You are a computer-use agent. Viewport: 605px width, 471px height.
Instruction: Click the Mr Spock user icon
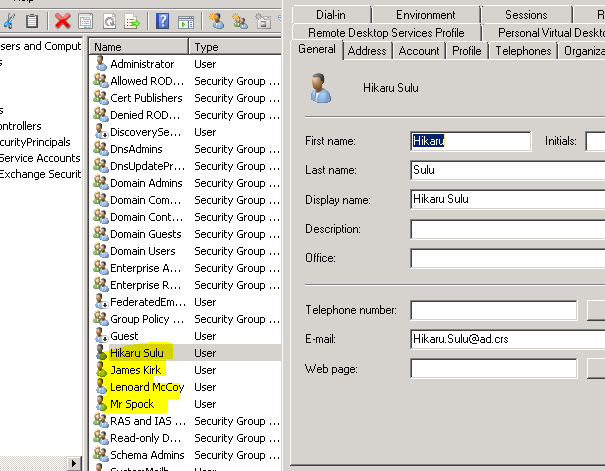point(101,403)
